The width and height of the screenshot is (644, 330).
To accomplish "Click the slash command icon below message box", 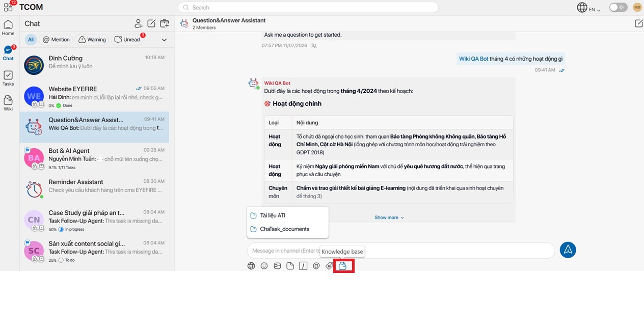I will click(x=303, y=266).
